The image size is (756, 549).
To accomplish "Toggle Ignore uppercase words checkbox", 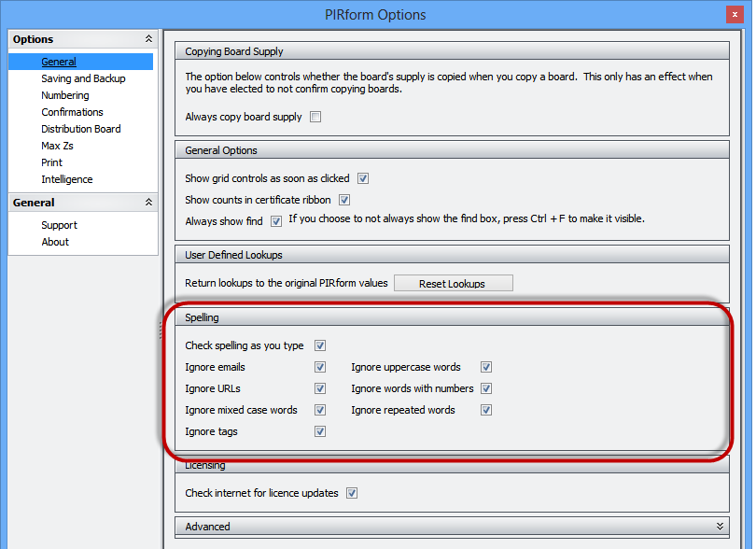I will click(486, 367).
